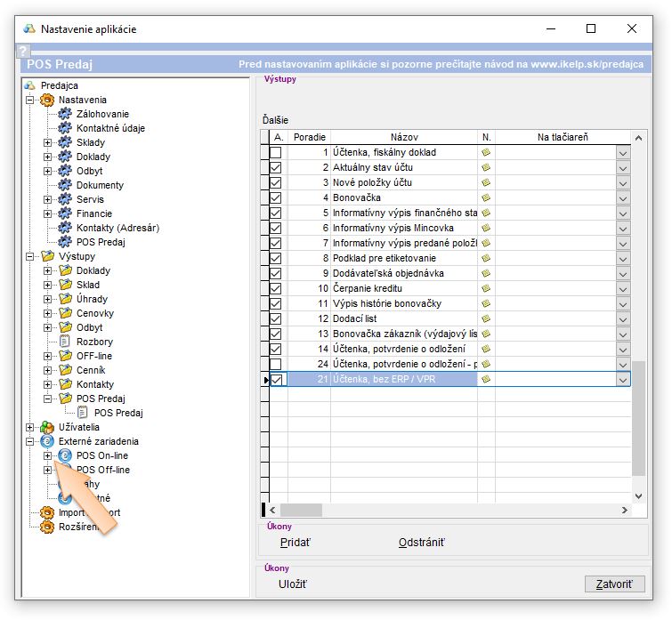The image size is (672, 620).
Task: Click the document icon next to Rozbory
Action: click(x=65, y=342)
